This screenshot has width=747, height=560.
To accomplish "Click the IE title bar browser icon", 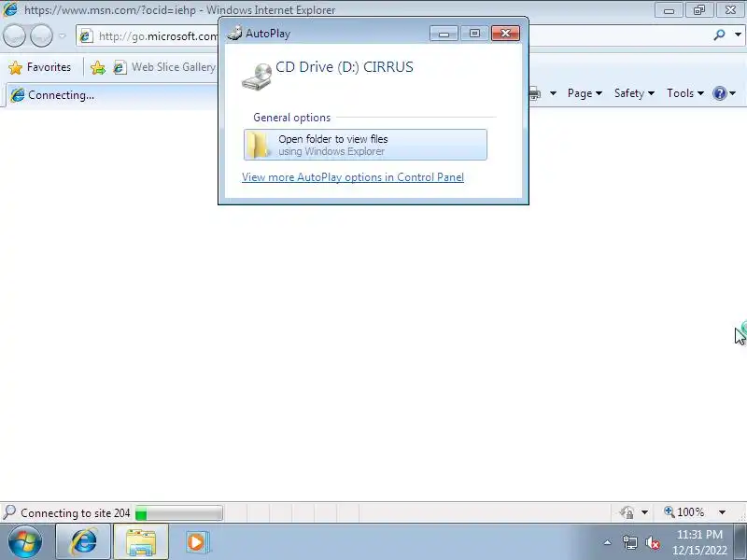I will pos(10,9).
